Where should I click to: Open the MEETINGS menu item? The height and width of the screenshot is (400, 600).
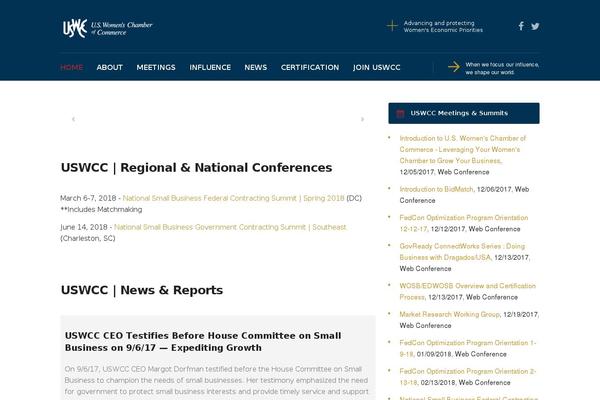(x=156, y=67)
